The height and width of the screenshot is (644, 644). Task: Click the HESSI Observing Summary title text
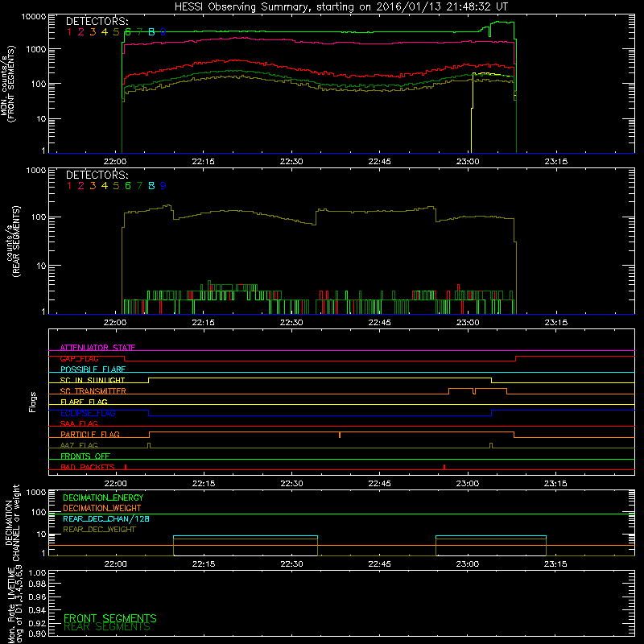pos(341,7)
